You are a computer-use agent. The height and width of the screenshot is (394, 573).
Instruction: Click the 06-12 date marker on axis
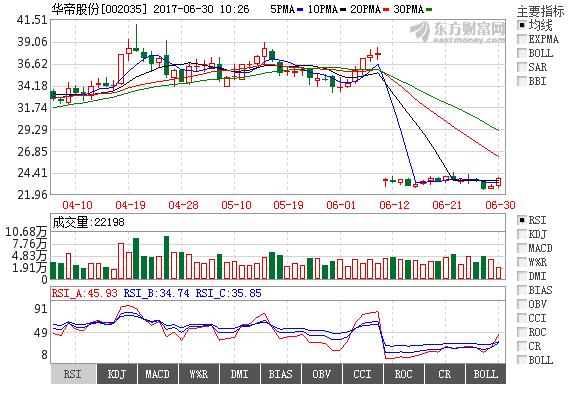(x=394, y=205)
